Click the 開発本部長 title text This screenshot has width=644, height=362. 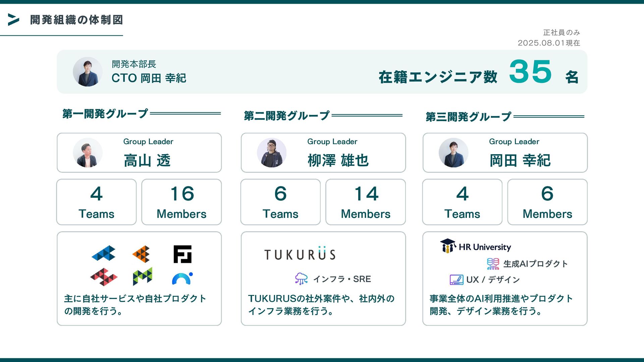[134, 64]
